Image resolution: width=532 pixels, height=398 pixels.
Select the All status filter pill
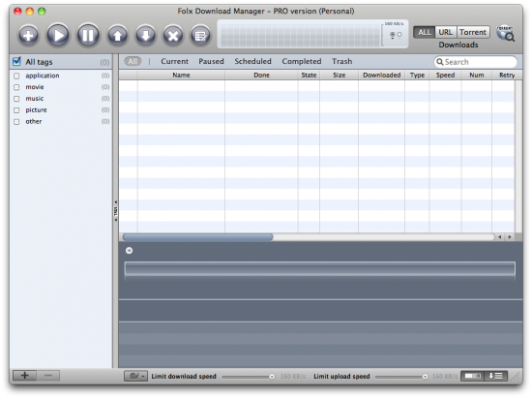(133, 61)
